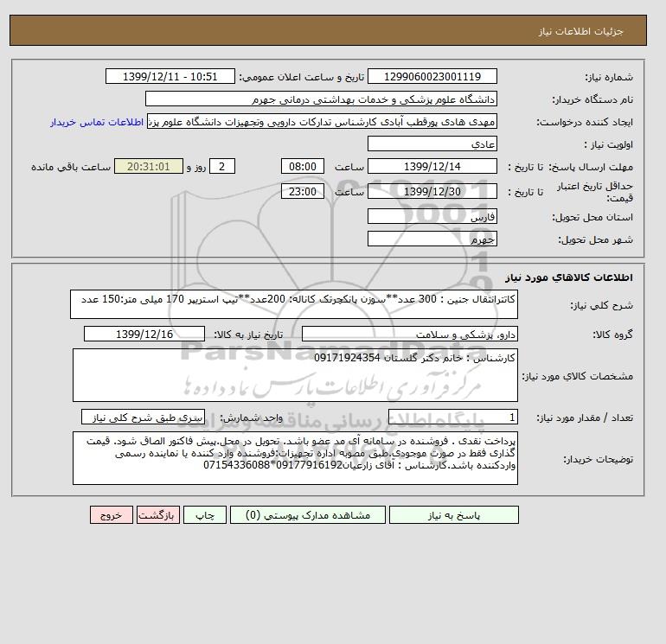Click the پاسخ به نیاز button
Screen dimensions: 666x644
pos(453,515)
